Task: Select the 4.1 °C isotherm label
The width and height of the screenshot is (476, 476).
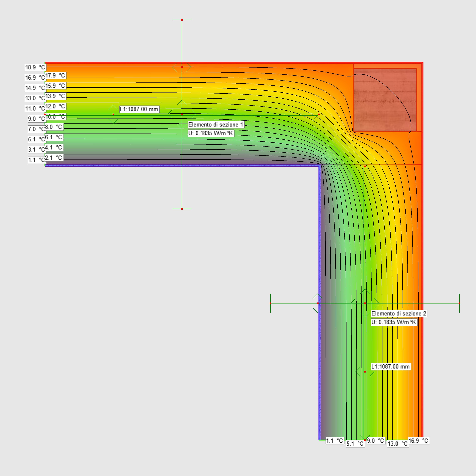Action: tap(54, 148)
